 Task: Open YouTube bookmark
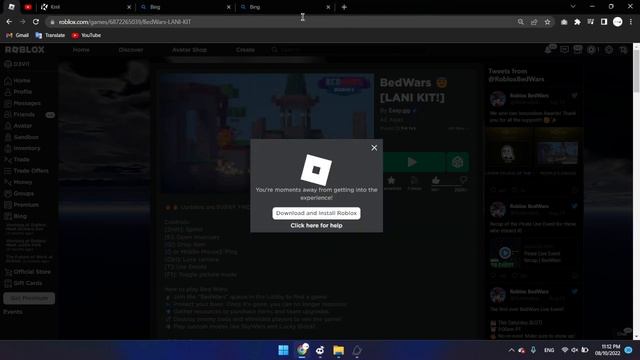pyautogui.click(x=86, y=36)
